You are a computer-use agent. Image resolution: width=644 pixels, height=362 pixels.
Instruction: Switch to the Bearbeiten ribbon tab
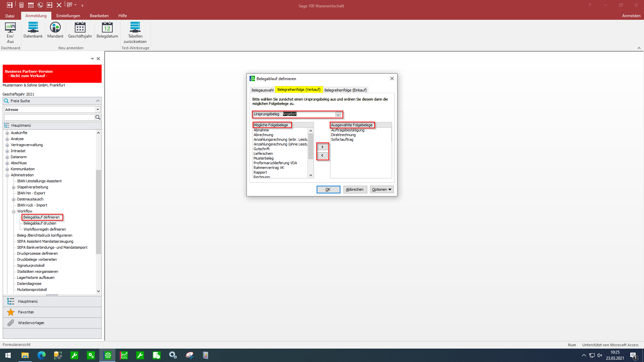click(99, 16)
